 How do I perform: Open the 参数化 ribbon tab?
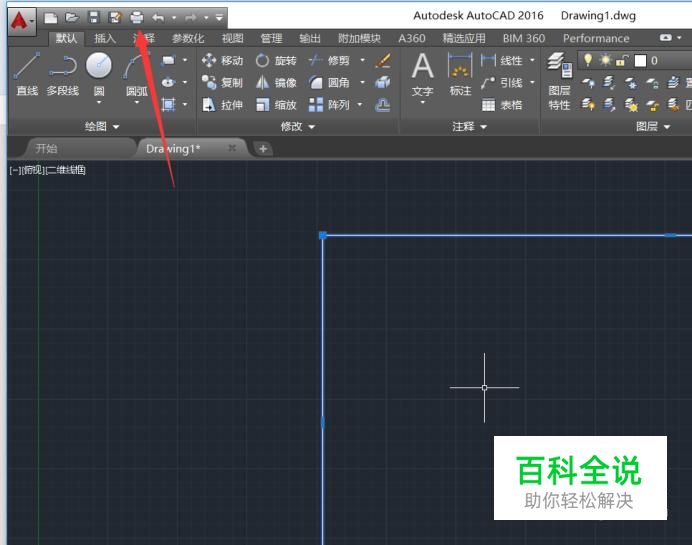point(188,38)
